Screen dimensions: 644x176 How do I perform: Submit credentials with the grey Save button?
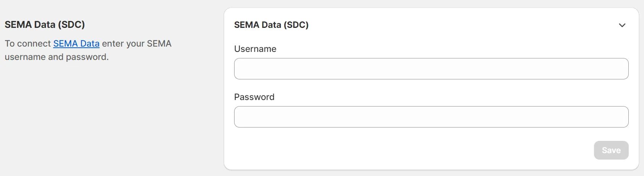click(611, 150)
